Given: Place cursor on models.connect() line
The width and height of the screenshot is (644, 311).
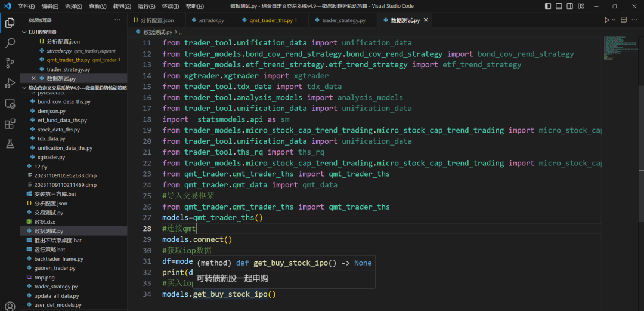Looking at the screenshot, I should pos(197,239).
